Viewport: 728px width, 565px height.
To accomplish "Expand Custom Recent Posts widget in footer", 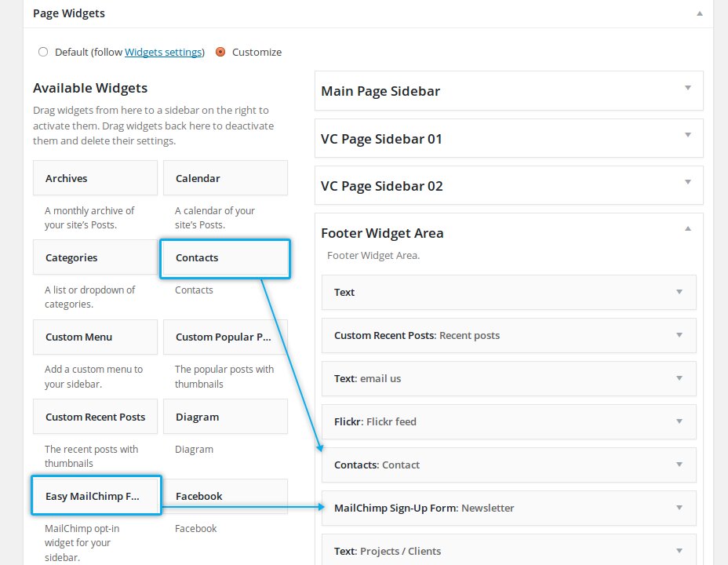I will (679, 335).
